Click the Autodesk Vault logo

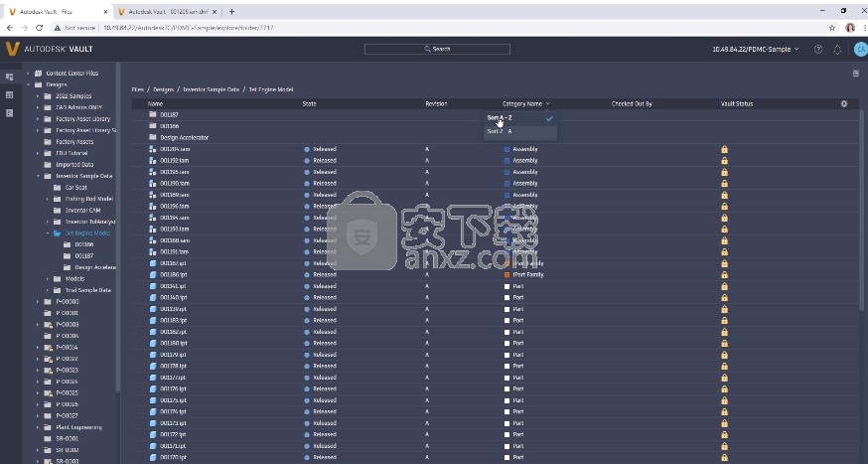pos(12,49)
